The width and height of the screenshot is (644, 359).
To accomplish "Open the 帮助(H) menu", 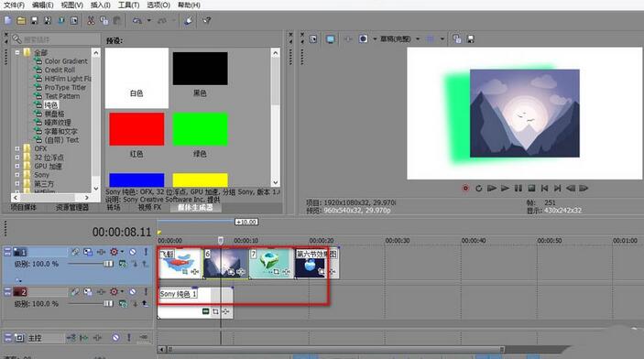I will [189, 5].
